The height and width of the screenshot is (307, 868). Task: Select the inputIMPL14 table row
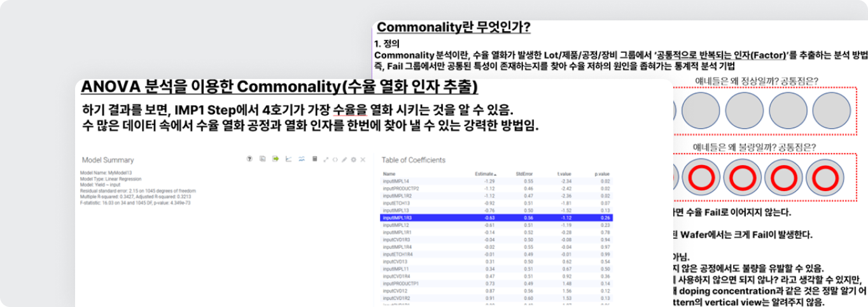[x=496, y=182]
